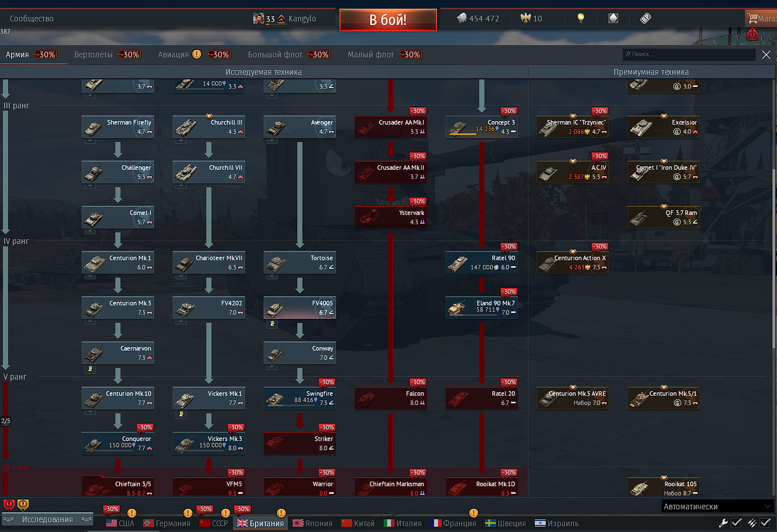Screen dimensions: 777x532
Task: Select the QF 3.7 Ram card
Action: click(663, 217)
